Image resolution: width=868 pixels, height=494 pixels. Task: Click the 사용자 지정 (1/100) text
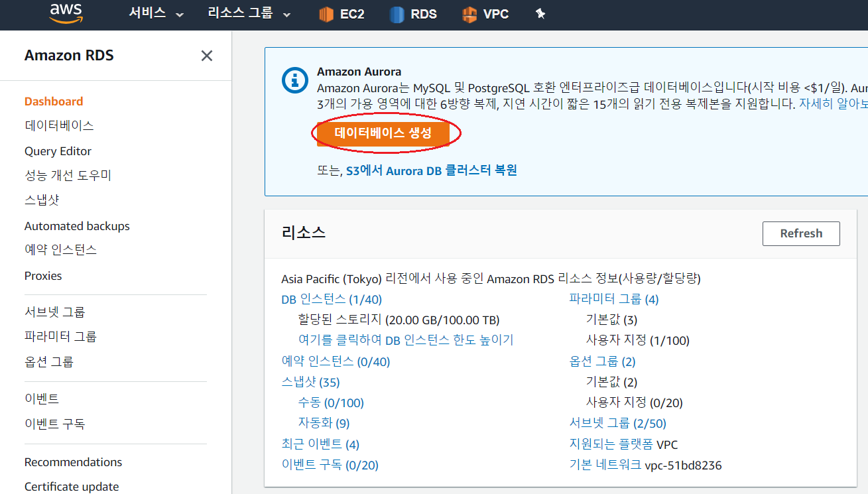[638, 341]
